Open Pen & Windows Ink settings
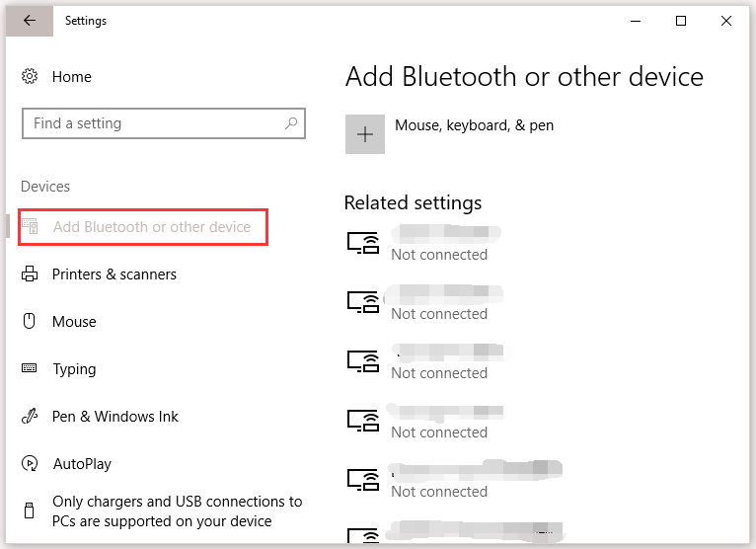Viewport: 756px width, 549px height. [x=115, y=417]
